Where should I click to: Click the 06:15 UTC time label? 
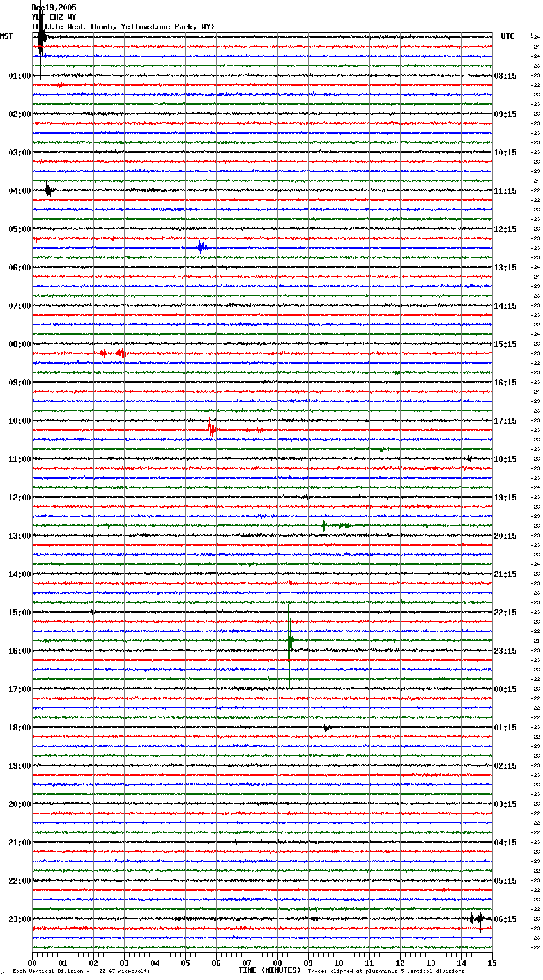click(505, 919)
